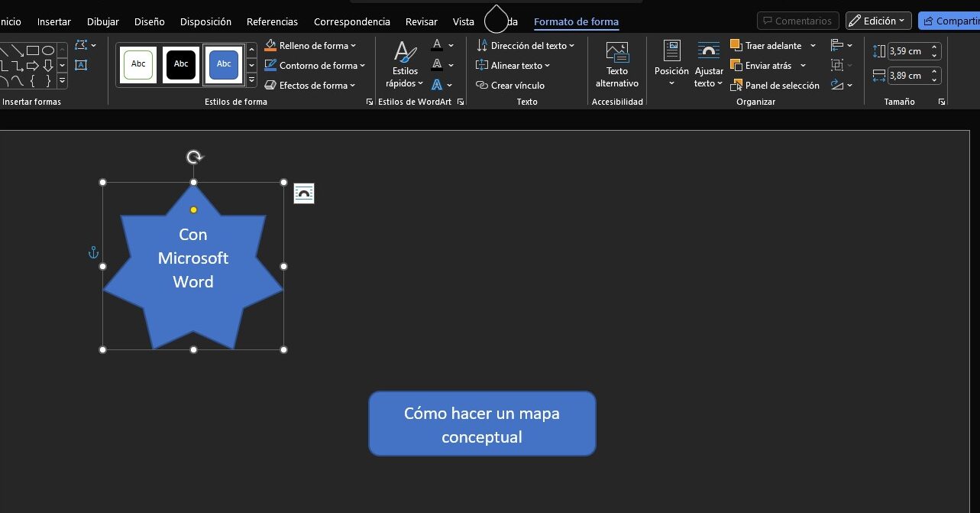The height and width of the screenshot is (513, 980).
Task: Select the right brace shape
Action: 47,80
